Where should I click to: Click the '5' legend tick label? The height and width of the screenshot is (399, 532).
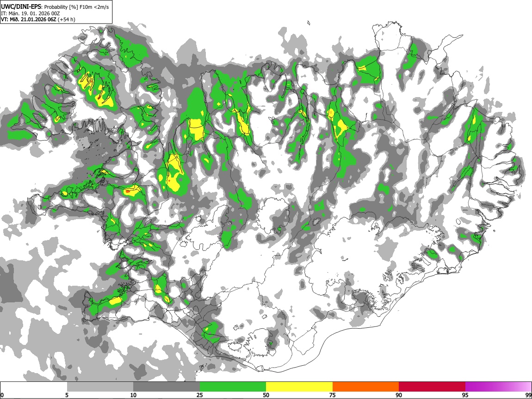coord(67,395)
